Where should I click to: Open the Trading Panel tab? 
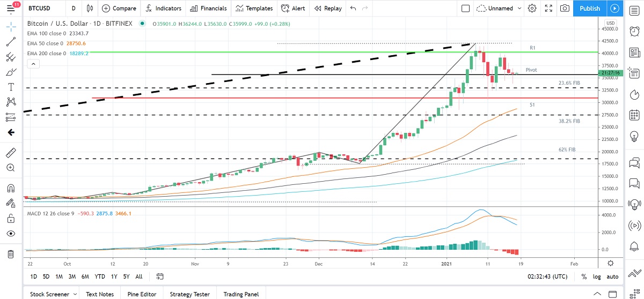pos(240,294)
